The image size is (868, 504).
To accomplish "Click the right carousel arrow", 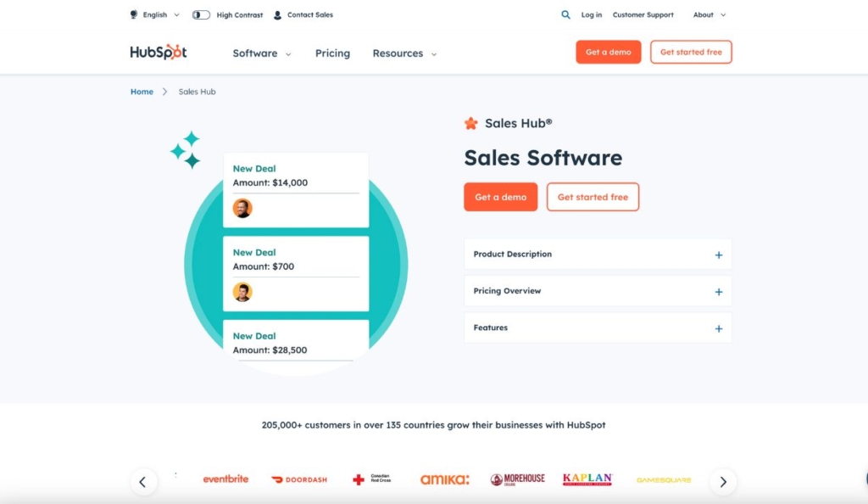I will pyautogui.click(x=723, y=481).
